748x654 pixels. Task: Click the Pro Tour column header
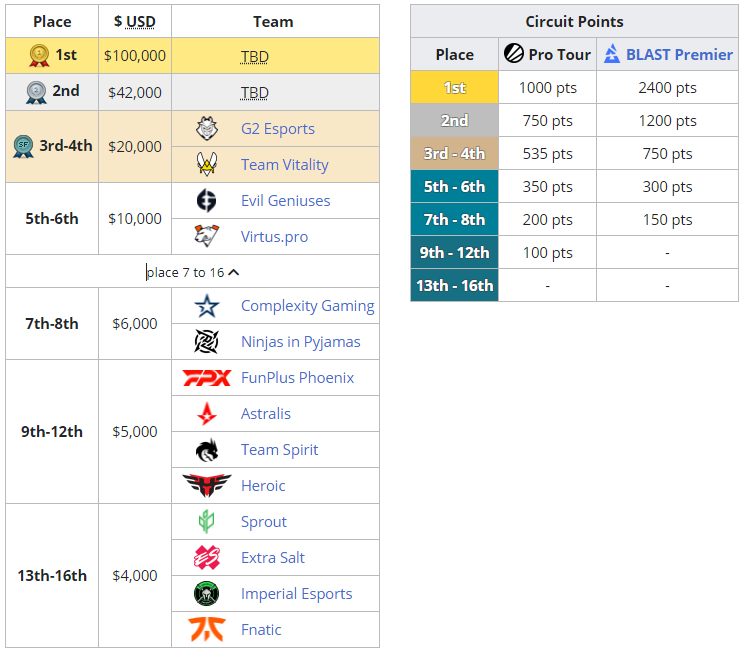click(559, 54)
